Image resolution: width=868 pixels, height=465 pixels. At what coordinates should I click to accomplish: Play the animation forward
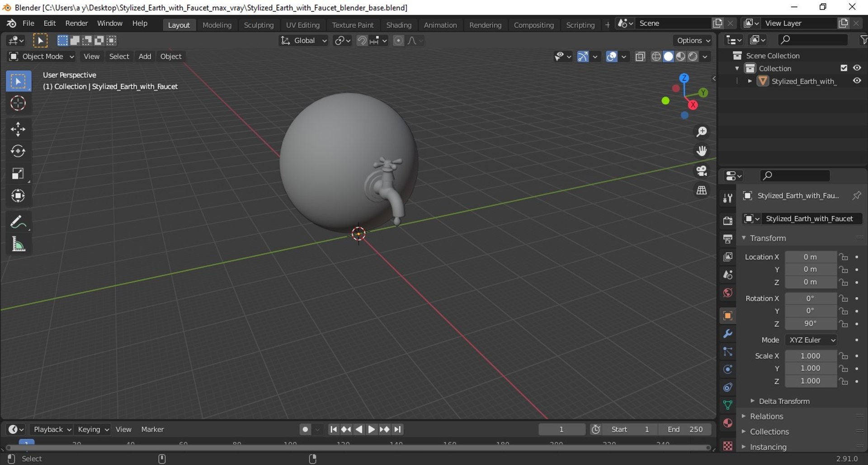coord(372,429)
